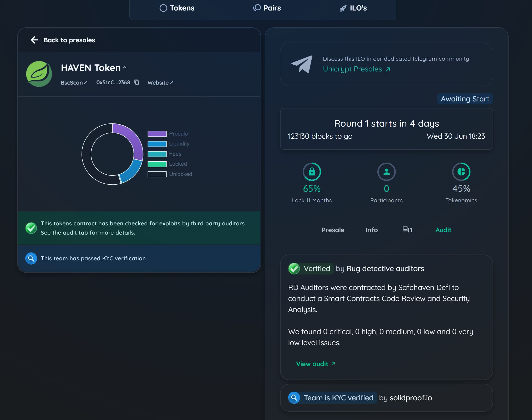Copy the contract address with clipboard icon
This screenshot has height=420, width=532.
[136, 82]
